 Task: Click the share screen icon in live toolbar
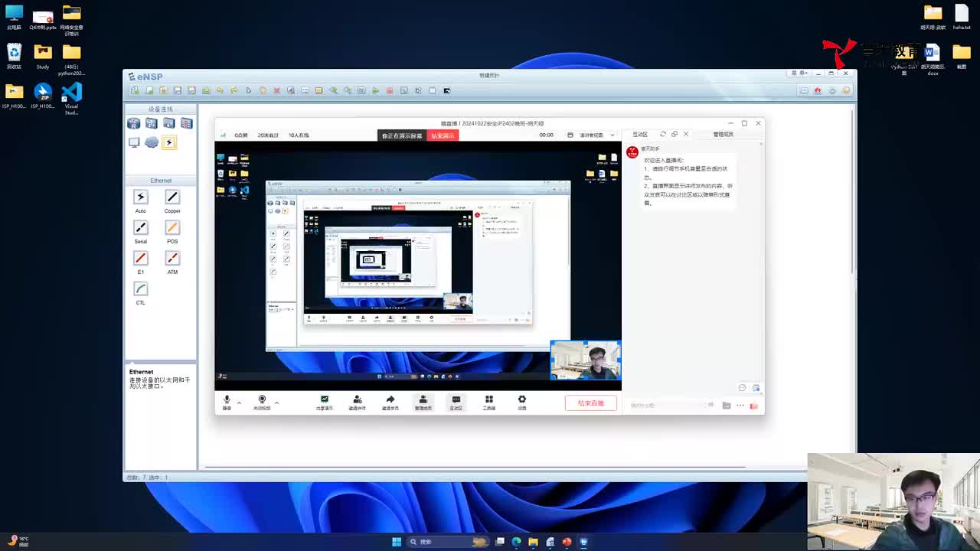pyautogui.click(x=325, y=403)
